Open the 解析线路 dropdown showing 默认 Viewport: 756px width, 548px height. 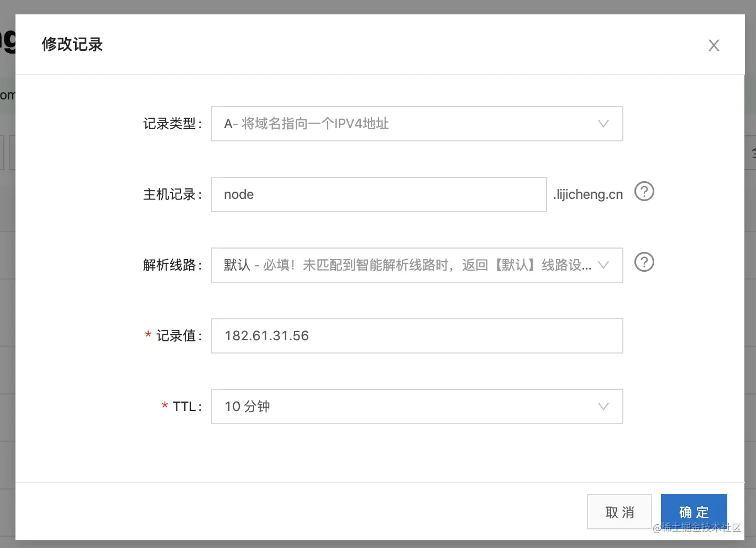click(x=417, y=265)
